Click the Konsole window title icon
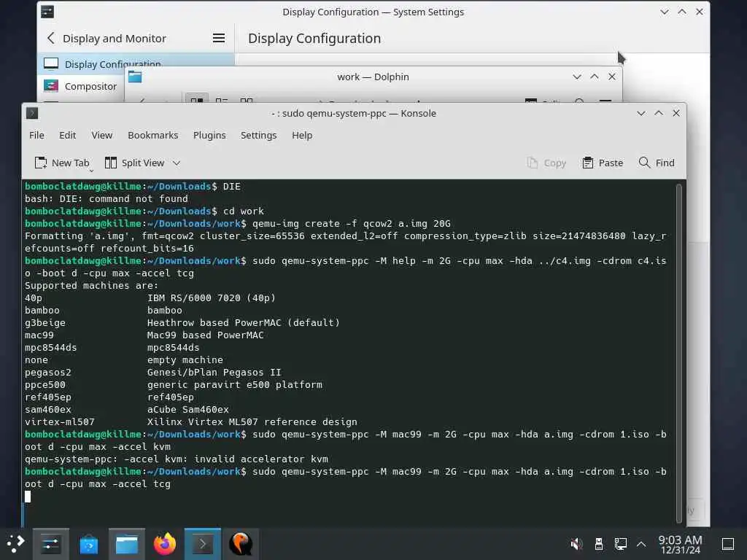 (x=32, y=113)
